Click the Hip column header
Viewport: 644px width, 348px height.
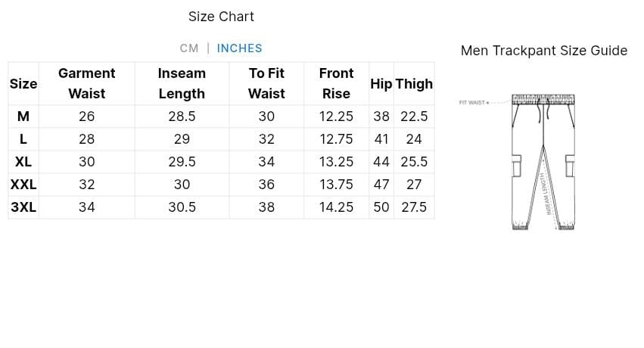coord(381,84)
